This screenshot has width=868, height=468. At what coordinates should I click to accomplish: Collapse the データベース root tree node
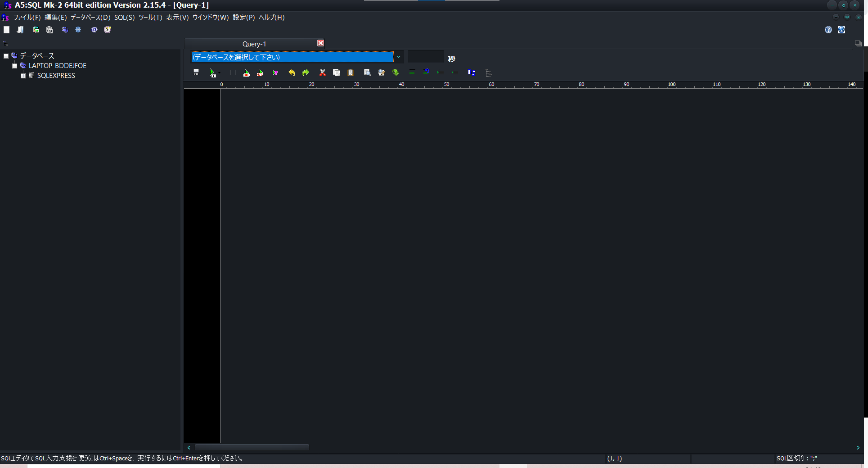6,56
